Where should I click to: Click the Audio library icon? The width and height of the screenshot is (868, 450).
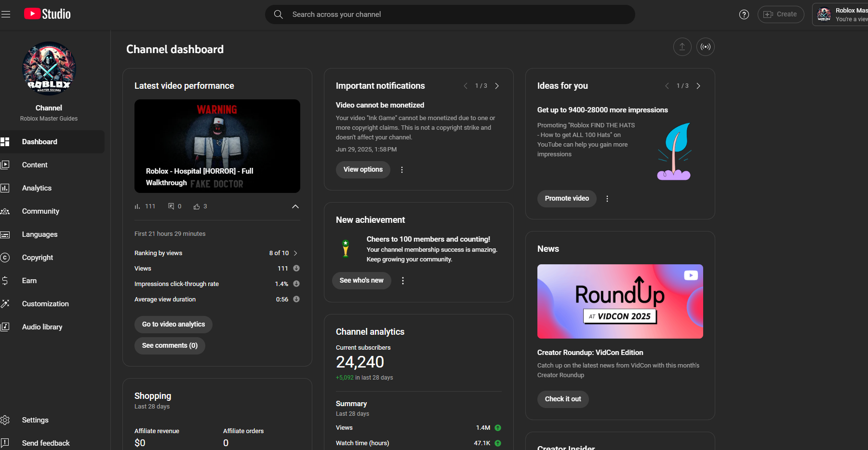pyautogui.click(x=5, y=327)
